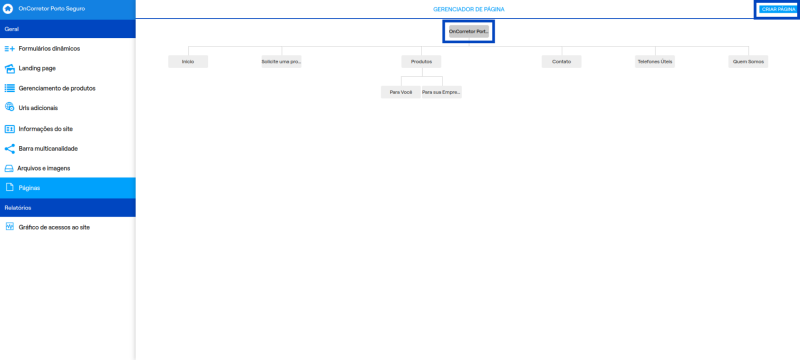Select the Solicite uma pro... page node
Viewport: 800px width, 360px height.
click(282, 61)
